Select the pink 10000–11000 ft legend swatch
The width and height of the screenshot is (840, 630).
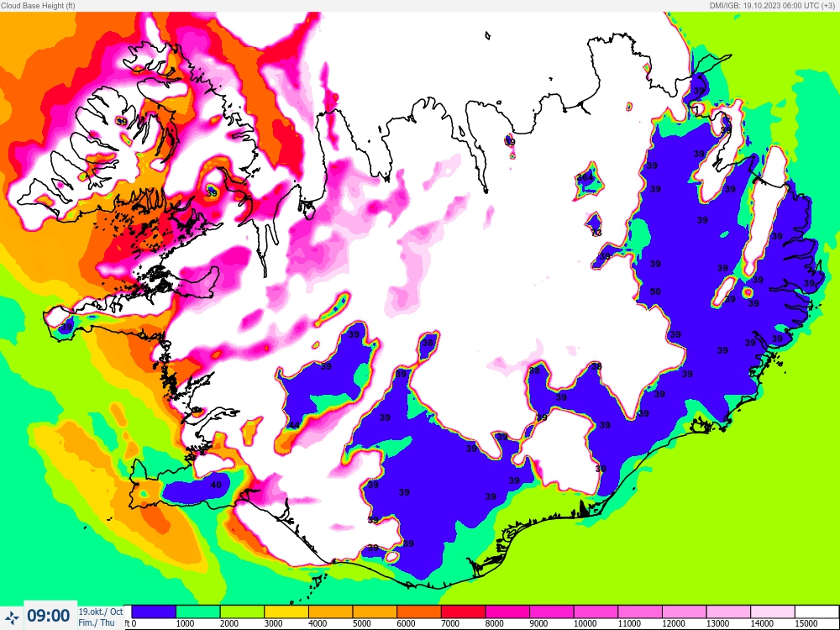pyautogui.click(x=596, y=612)
